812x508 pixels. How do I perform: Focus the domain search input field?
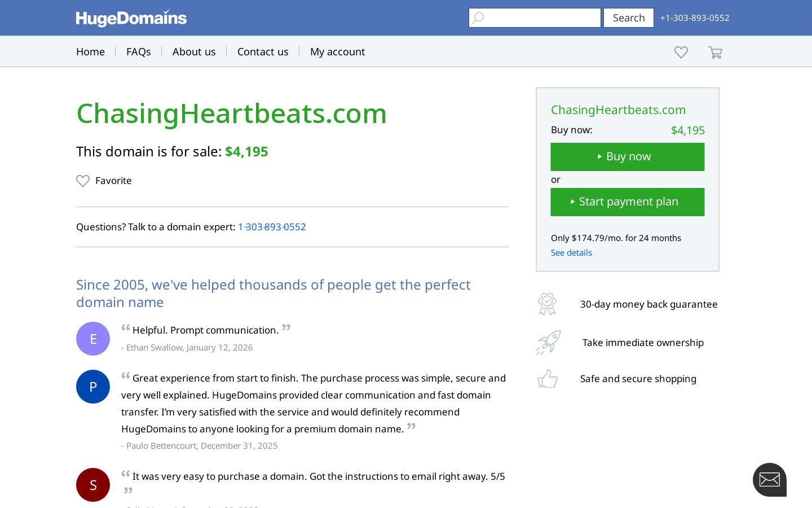(535, 18)
